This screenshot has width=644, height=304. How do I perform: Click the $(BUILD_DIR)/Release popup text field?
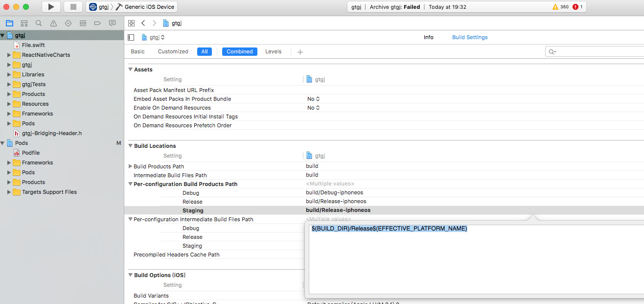pos(476,260)
